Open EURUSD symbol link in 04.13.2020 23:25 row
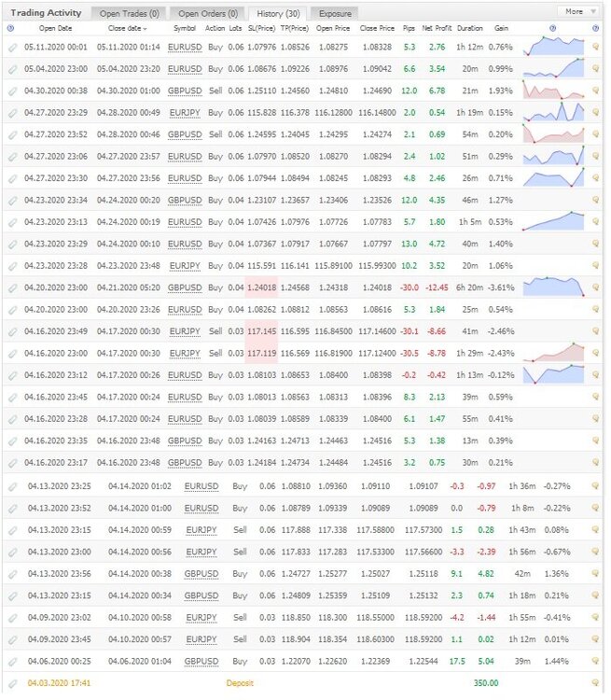 pyautogui.click(x=201, y=486)
